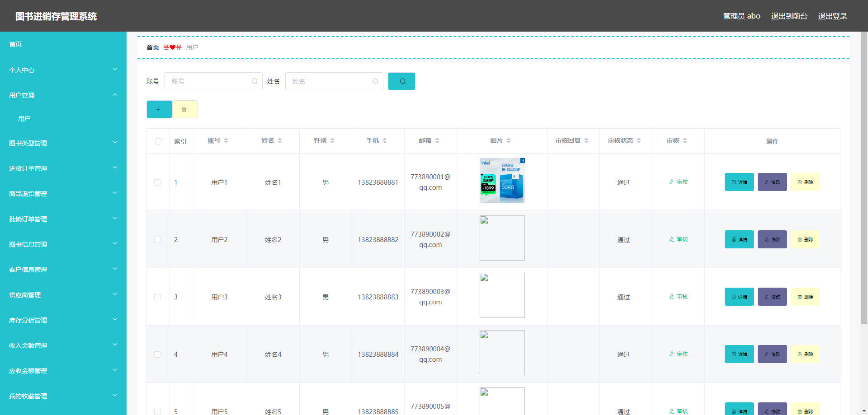Click 审核 review link for 用户3

[679, 297]
